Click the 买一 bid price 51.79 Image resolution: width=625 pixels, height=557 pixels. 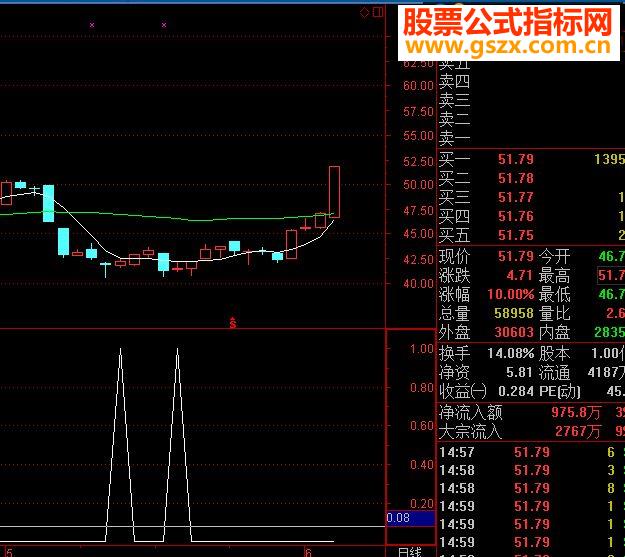tap(516, 159)
